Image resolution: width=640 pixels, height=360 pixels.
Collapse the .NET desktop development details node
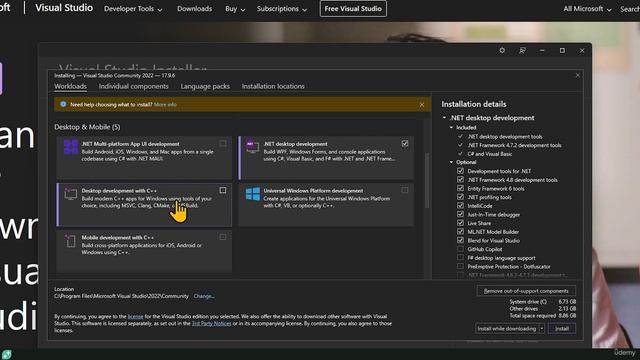tap(444, 118)
